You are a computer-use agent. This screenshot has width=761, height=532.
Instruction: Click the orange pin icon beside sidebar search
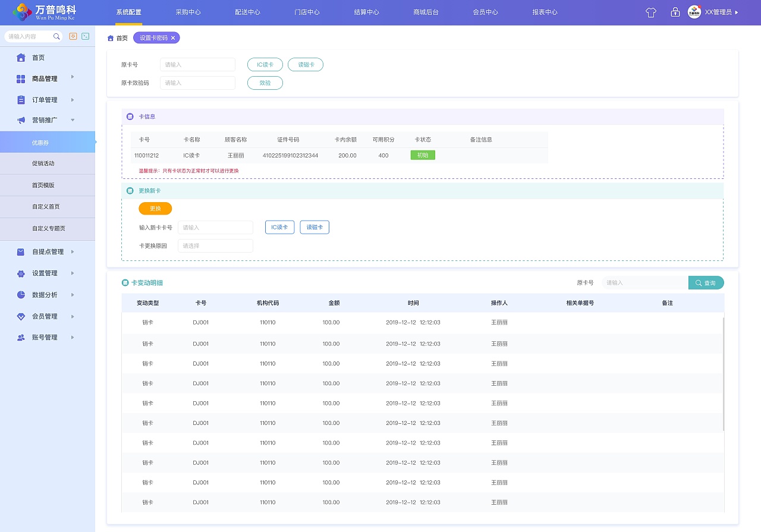73,36
